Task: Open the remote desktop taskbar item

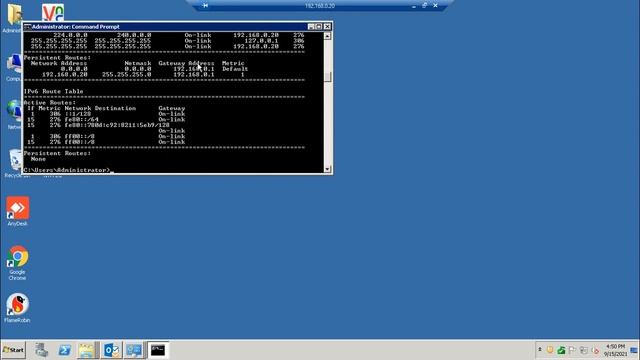Action: tap(134, 350)
